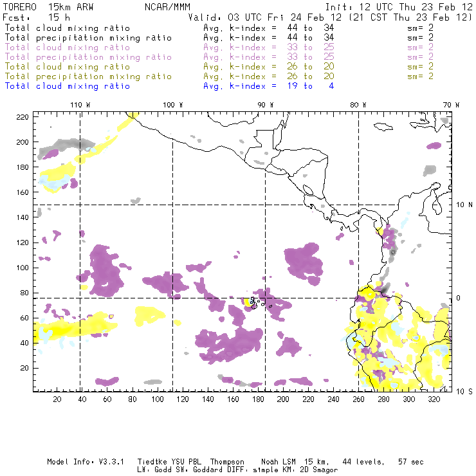The width and height of the screenshot is (476, 476).
Task: Click the '110 W' longitude label
Action: point(80,105)
